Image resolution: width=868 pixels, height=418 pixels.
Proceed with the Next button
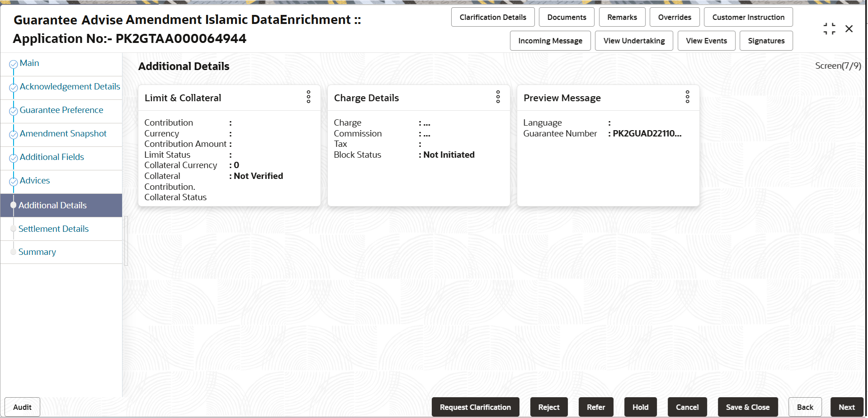coord(847,407)
